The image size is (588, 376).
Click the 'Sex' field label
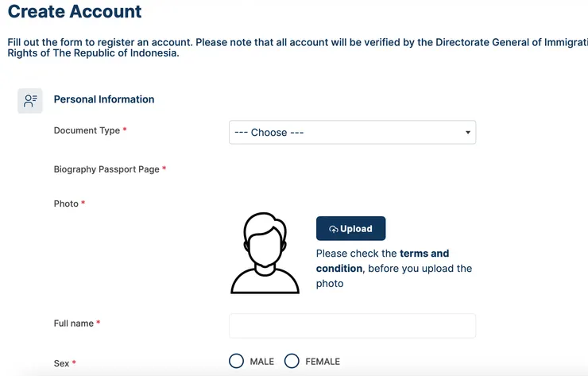pos(61,363)
